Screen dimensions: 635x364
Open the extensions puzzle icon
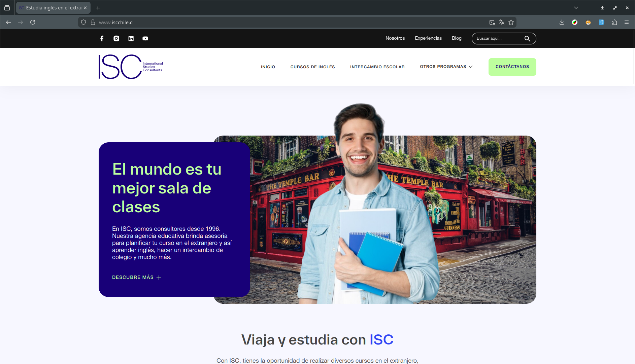614,22
